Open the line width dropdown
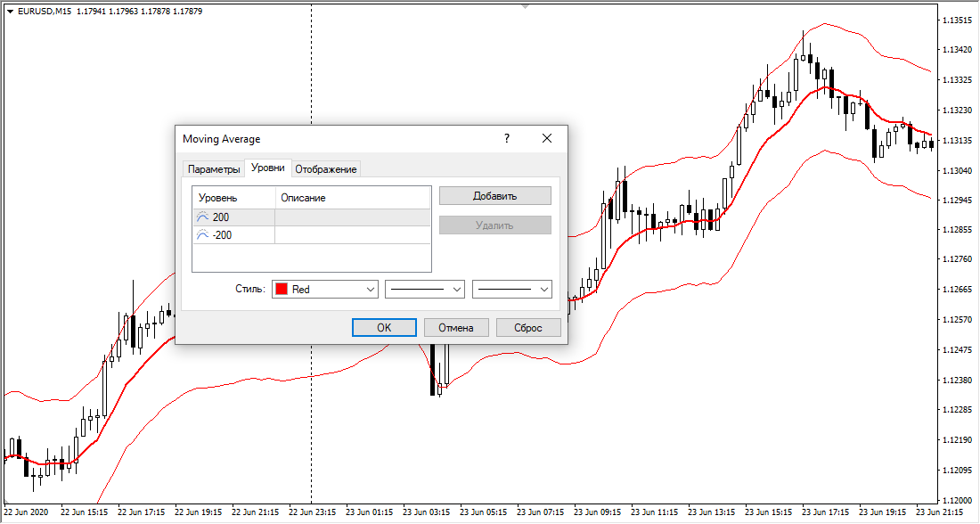 tap(543, 290)
